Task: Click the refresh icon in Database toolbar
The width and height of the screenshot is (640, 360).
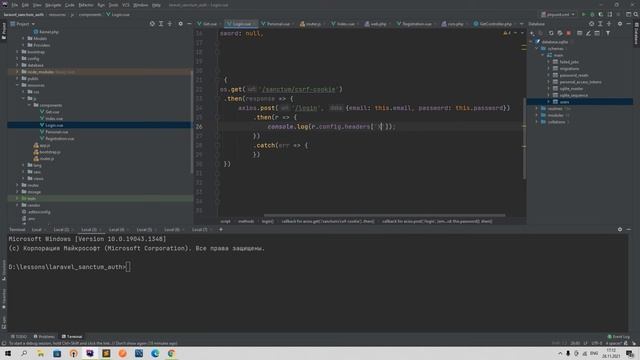Action: pyautogui.click(x=551, y=33)
